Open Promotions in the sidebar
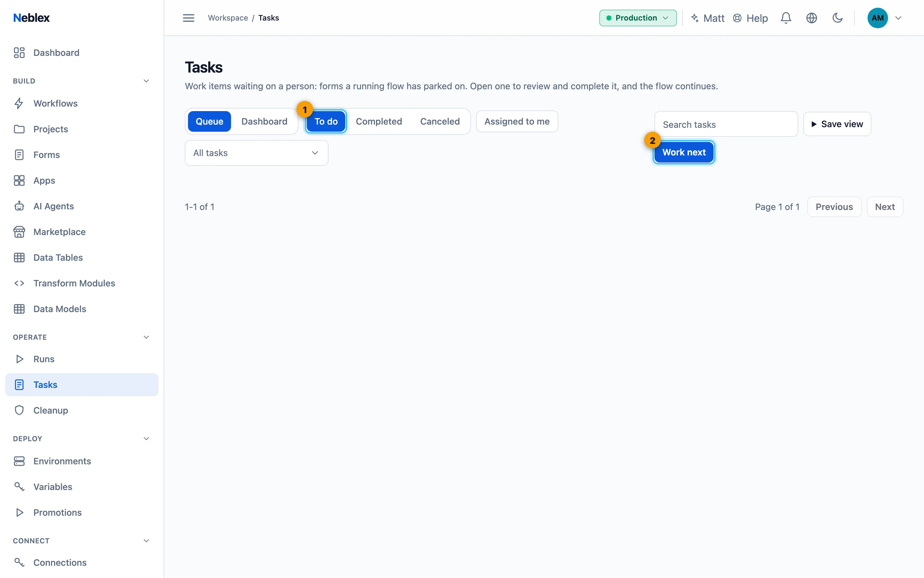This screenshot has width=924, height=578. [82, 512]
